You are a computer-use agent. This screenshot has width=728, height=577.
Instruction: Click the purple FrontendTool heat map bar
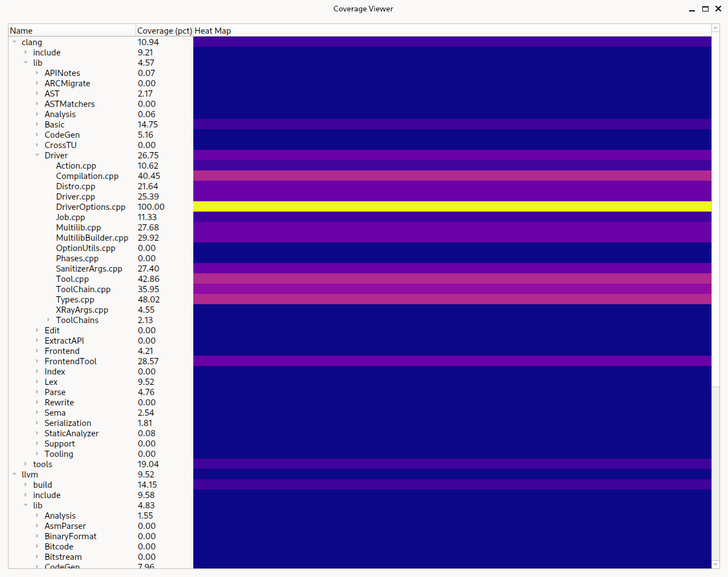(452, 361)
